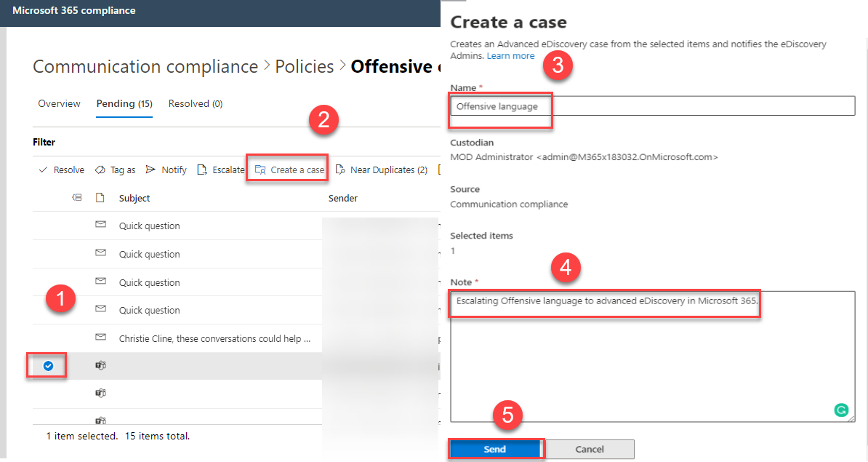The image size is (868, 462).
Task: Click Create a case in toolbar
Action: pos(290,170)
